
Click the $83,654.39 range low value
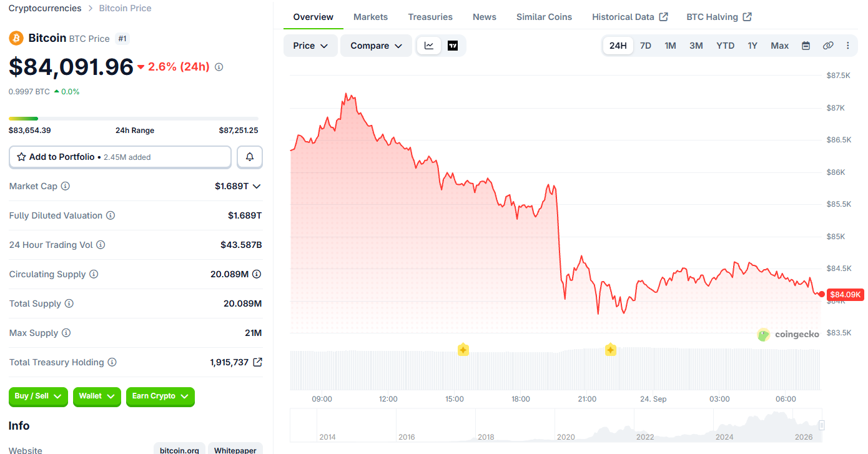(x=29, y=131)
